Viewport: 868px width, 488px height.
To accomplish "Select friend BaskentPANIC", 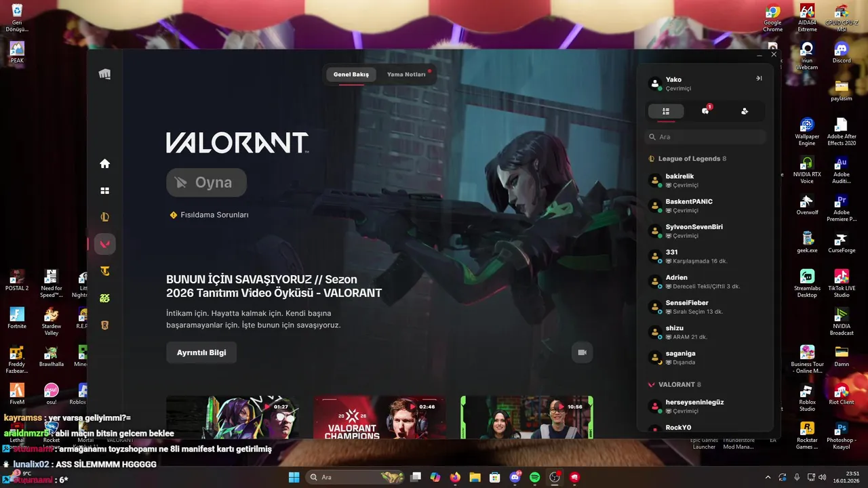I will [x=705, y=205].
